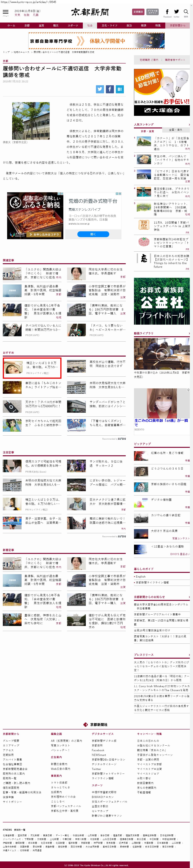Image resolution: width=193 pixels, height=868 pixels.
Task: Click the 定期購読 button
Action: [x=138, y=12]
